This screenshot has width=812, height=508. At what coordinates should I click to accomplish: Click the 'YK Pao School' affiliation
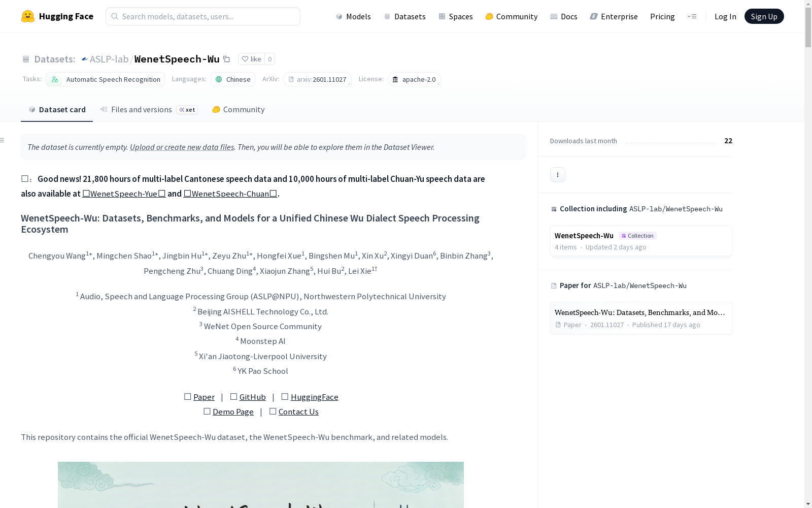coord(263,371)
